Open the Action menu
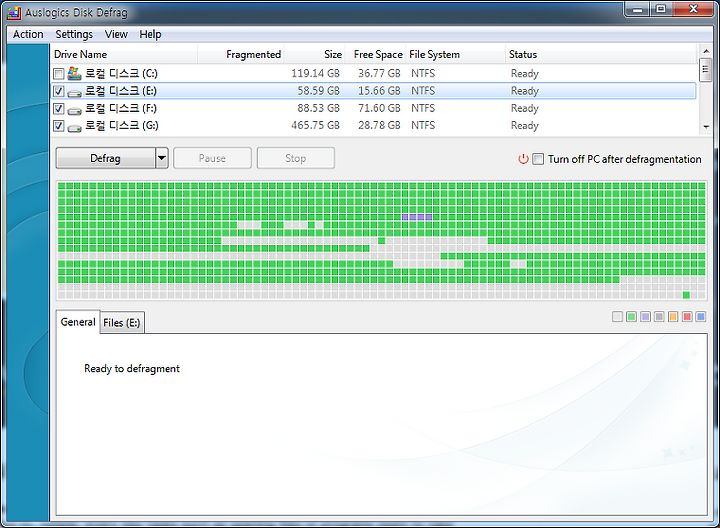The width and height of the screenshot is (720, 528). click(x=28, y=34)
